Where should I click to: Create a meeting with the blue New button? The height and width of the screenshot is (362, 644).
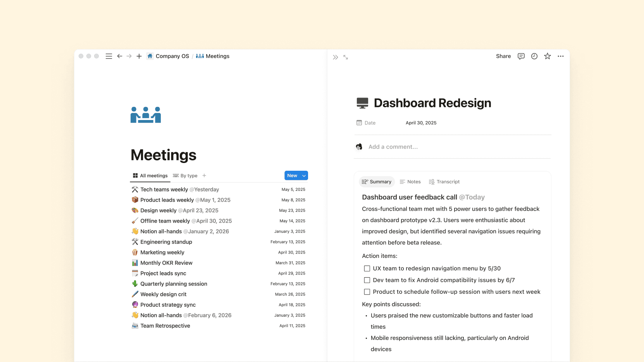click(x=292, y=175)
